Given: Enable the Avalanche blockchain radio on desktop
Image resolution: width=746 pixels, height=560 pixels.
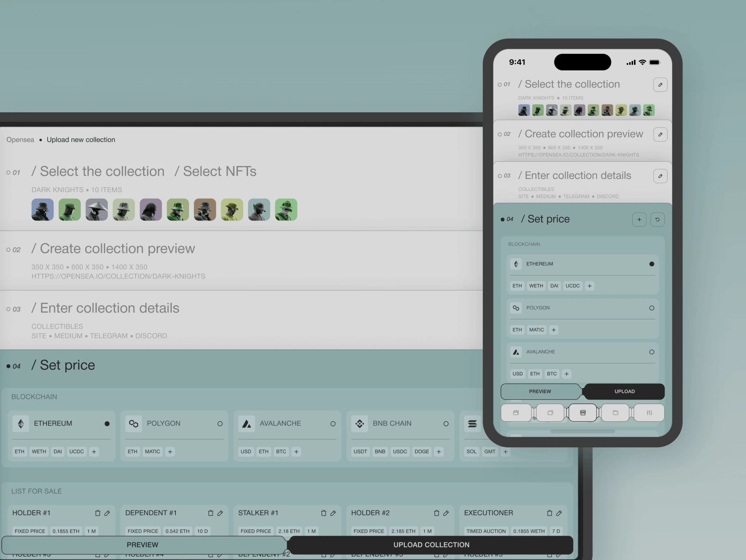Looking at the screenshot, I should tap(333, 424).
